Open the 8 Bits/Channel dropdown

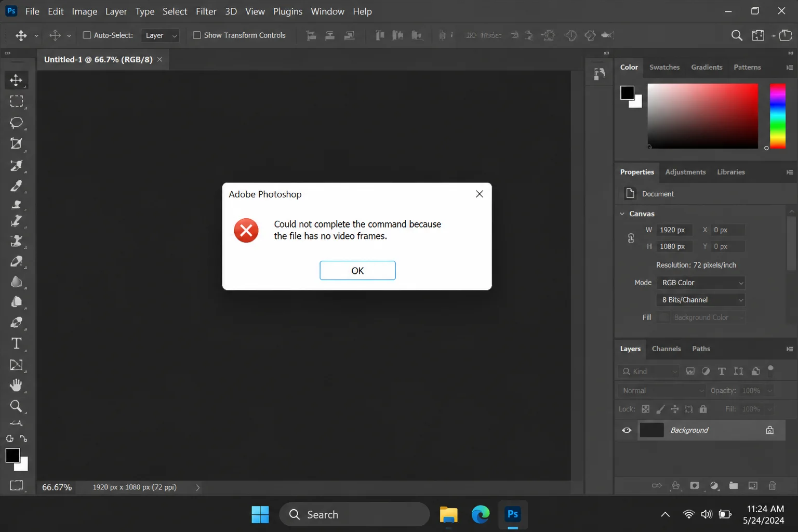point(701,300)
